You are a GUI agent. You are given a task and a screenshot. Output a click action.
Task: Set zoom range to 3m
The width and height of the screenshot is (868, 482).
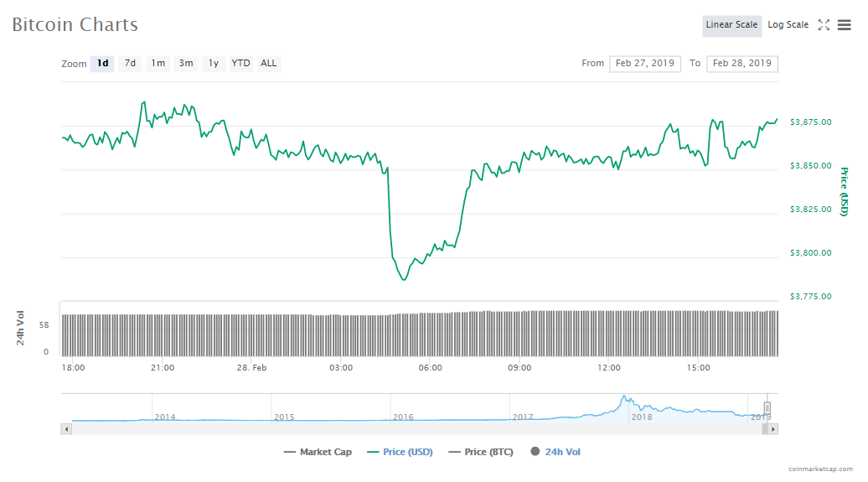(186, 64)
